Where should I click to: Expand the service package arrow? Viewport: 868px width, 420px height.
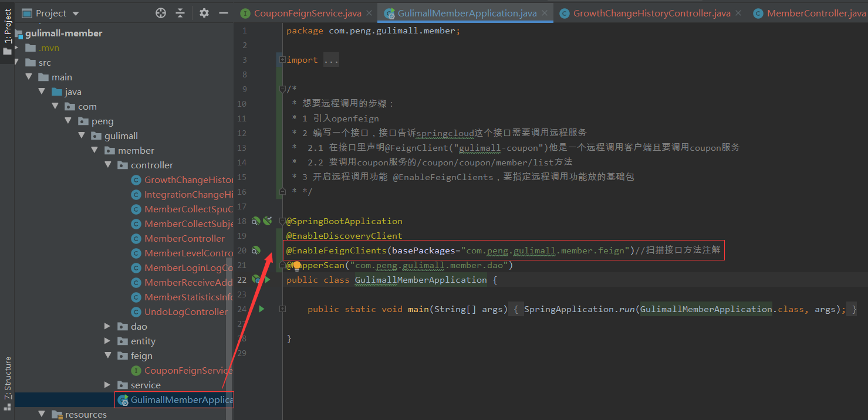[x=107, y=385]
